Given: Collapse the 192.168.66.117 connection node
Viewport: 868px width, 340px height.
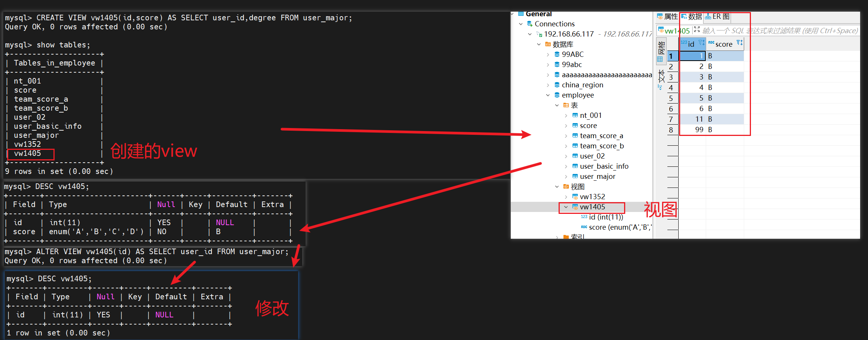Looking at the screenshot, I should [x=530, y=34].
